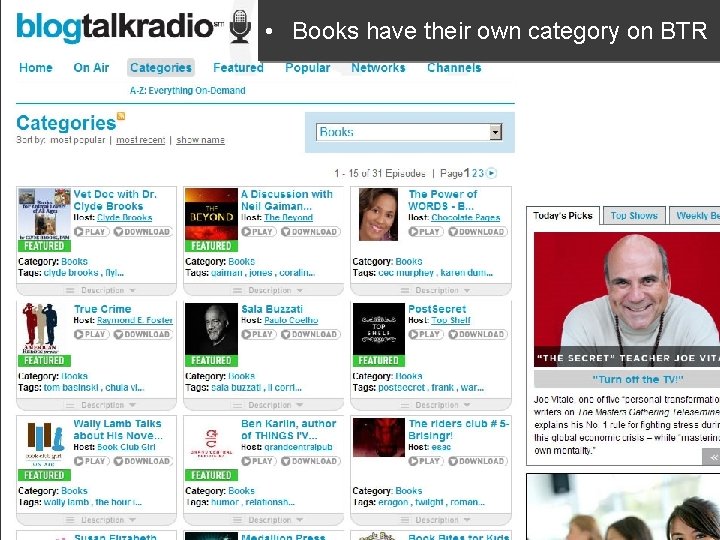
Task: Sort categories by most recent
Action: [x=141, y=140]
